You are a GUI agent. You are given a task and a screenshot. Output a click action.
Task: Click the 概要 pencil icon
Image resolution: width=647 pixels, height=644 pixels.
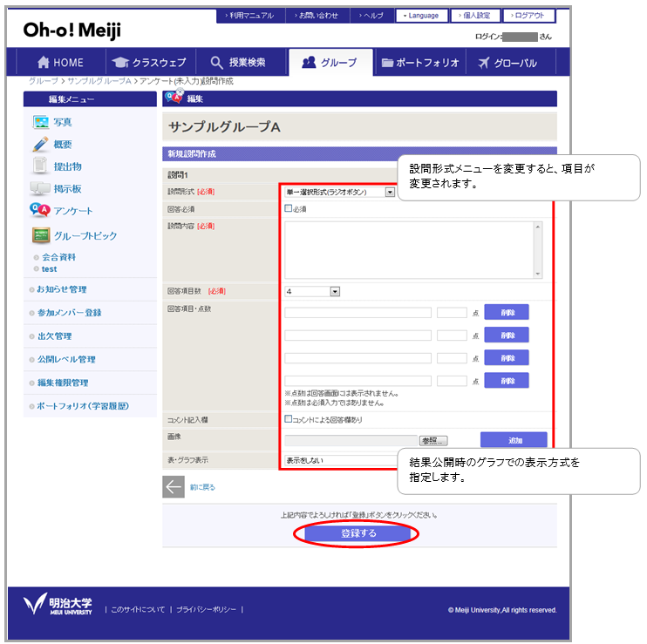pos(40,145)
